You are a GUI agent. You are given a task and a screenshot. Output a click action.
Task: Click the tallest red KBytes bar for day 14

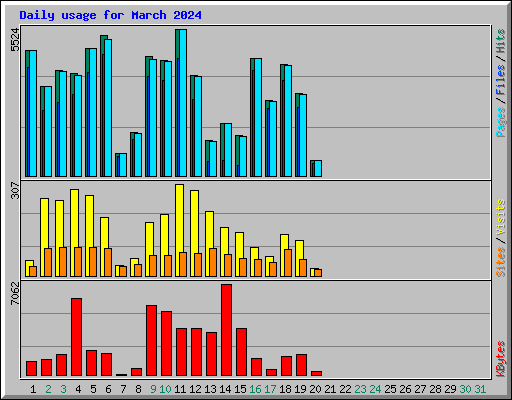tap(226, 330)
